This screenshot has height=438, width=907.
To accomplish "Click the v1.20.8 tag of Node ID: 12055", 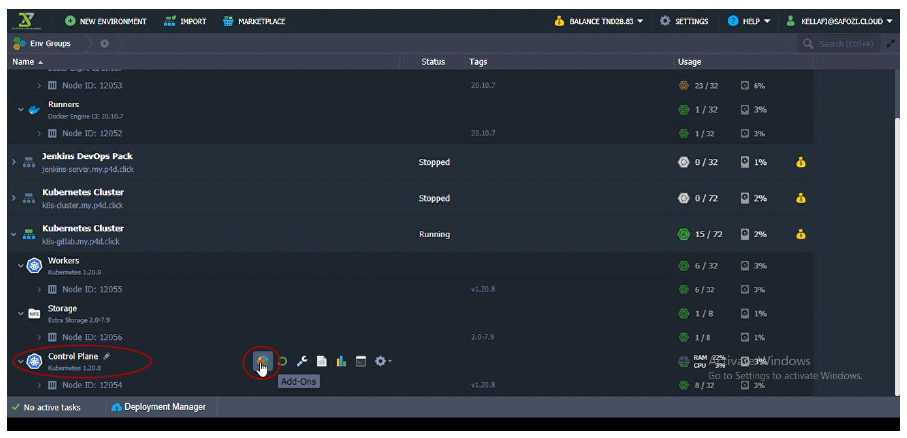I will click(x=482, y=289).
